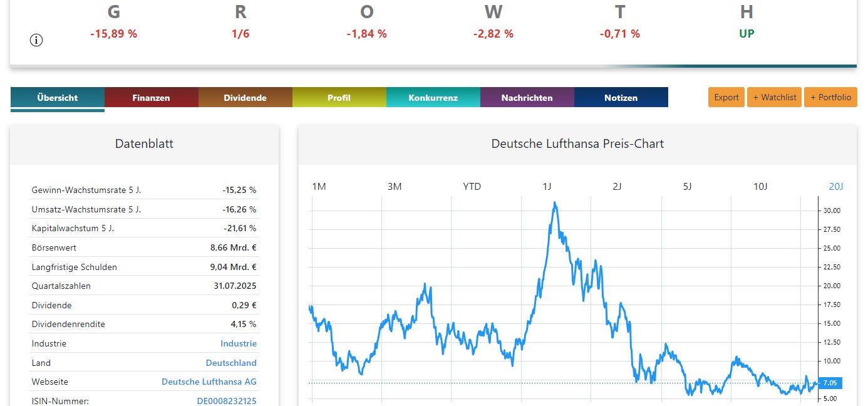Viewport: 868px width, 406px height.
Task: Set chart range to 1M
Action: 319,186
